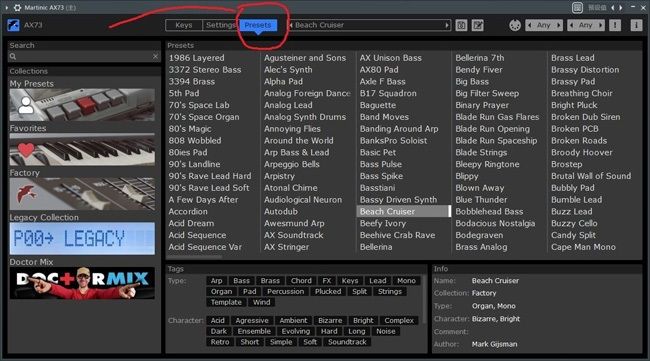650x361 pixels.
Task: Select the Presets tab
Action: click(257, 25)
